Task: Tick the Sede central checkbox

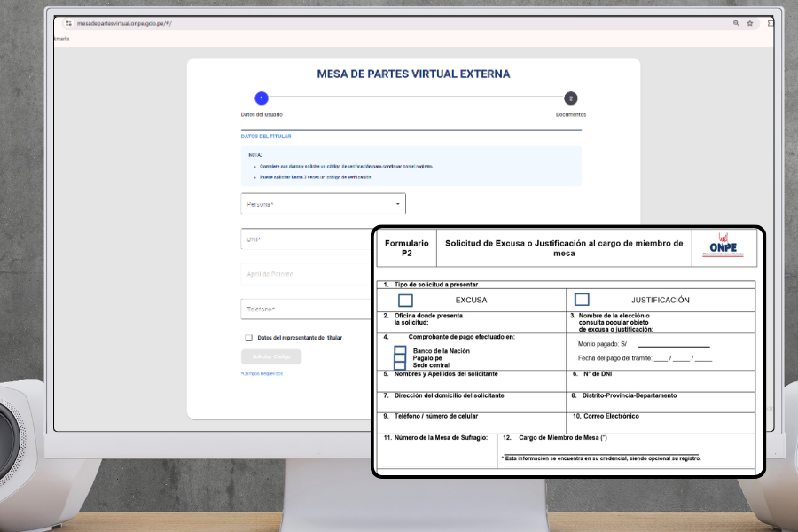Action: pos(400,365)
